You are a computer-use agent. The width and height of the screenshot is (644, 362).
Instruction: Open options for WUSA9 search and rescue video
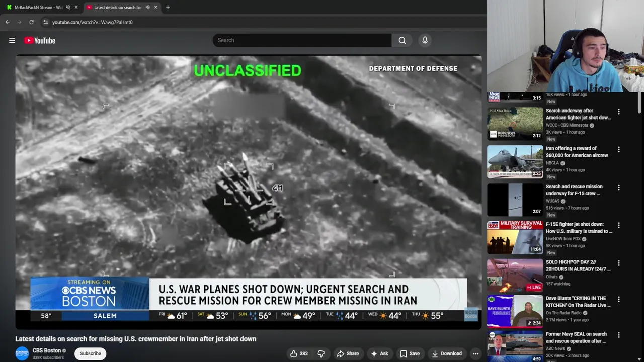pos(619,187)
